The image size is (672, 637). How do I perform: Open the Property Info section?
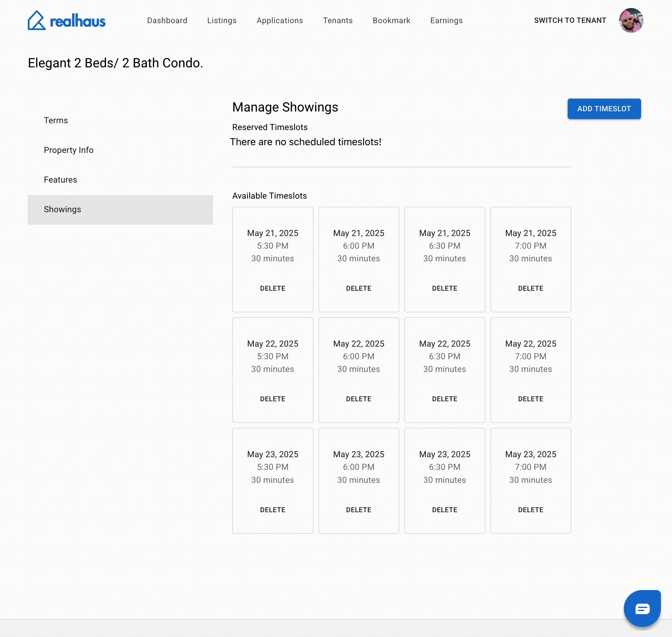coord(69,150)
